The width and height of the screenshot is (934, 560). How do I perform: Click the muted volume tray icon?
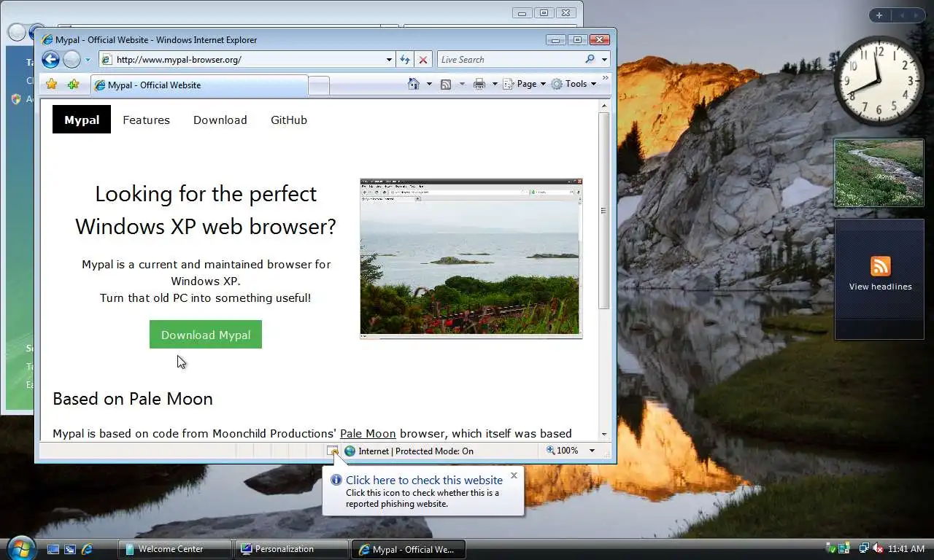click(877, 548)
